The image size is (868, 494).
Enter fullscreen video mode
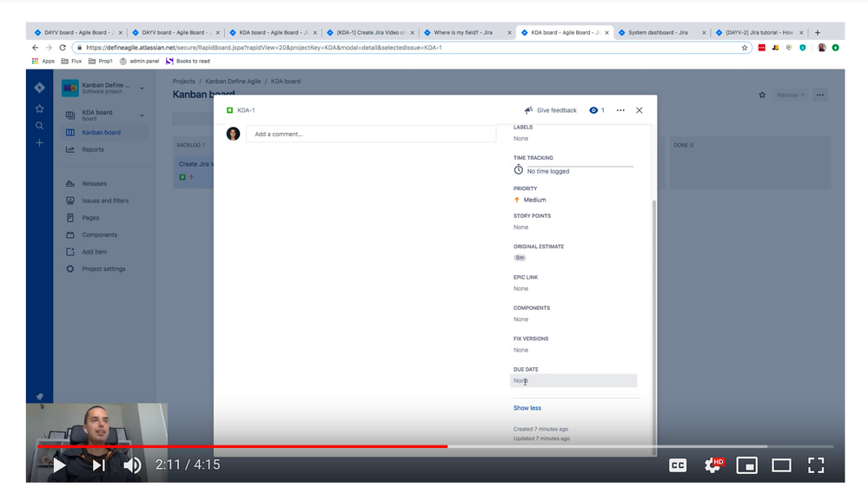(x=816, y=465)
